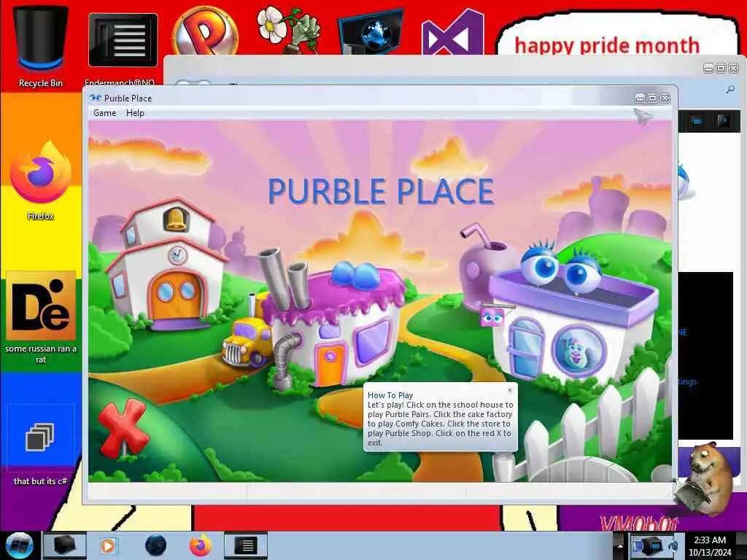Click the PURBLE PLACE title logo
Screen dimensions: 747x560
381,192
